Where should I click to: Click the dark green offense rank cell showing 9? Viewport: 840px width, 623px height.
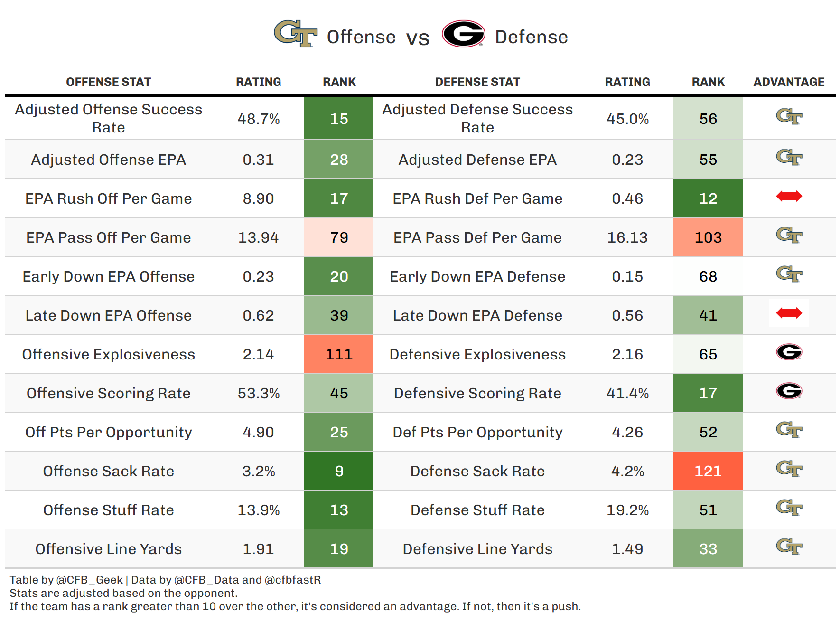339,471
